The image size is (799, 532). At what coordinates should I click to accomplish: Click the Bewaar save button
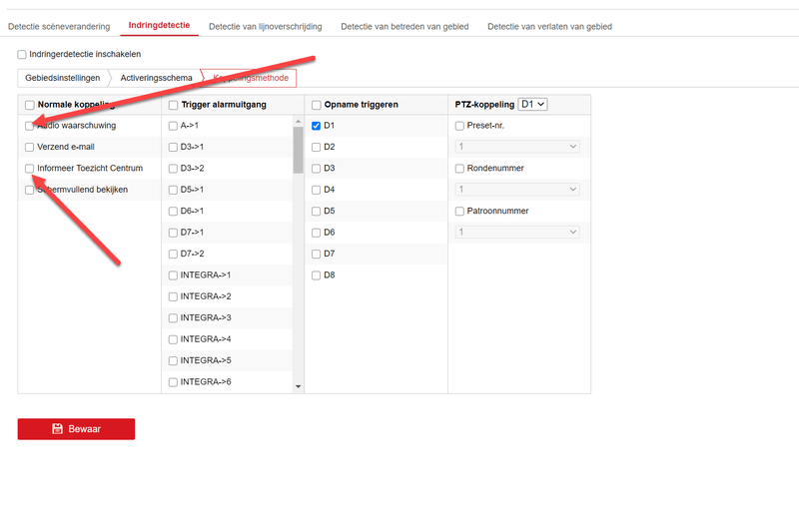coord(76,428)
